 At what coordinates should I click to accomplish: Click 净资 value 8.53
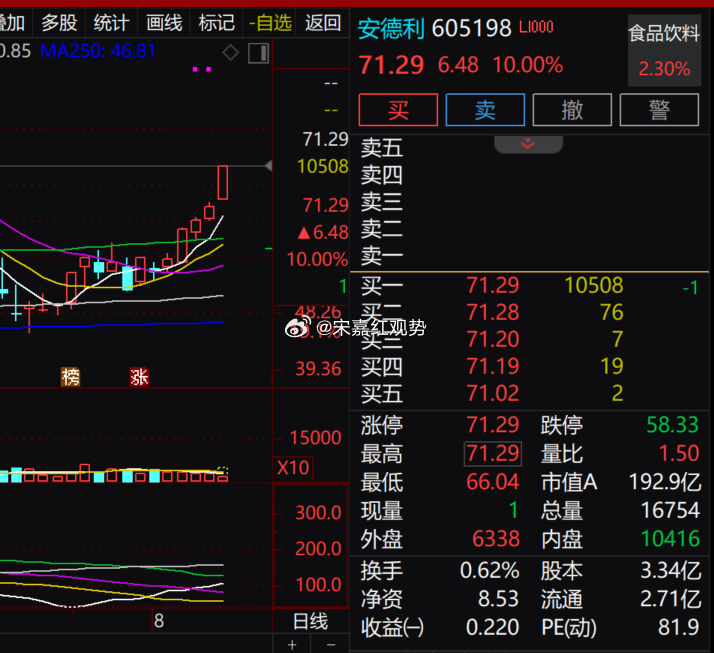498,599
